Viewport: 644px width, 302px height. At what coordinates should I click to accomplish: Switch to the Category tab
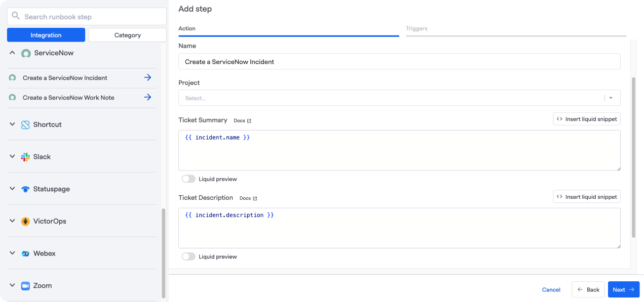click(127, 35)
